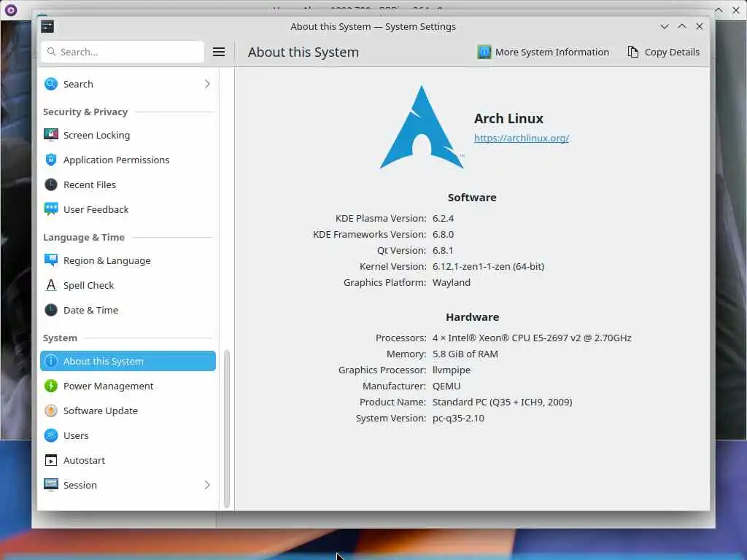This screenshot has height=560, width=747.
Task: Click the Session icon in sidebar
Action: (x=51, y=485)
